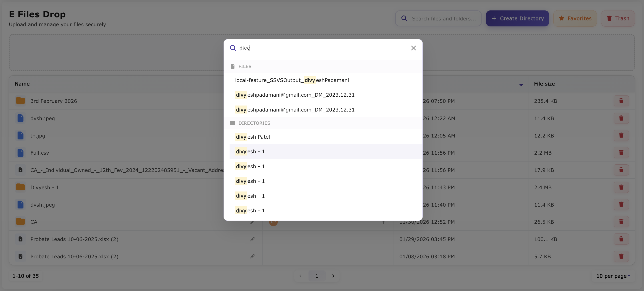
Task: Click the DP avatar on the CA row
Action: 273,222
